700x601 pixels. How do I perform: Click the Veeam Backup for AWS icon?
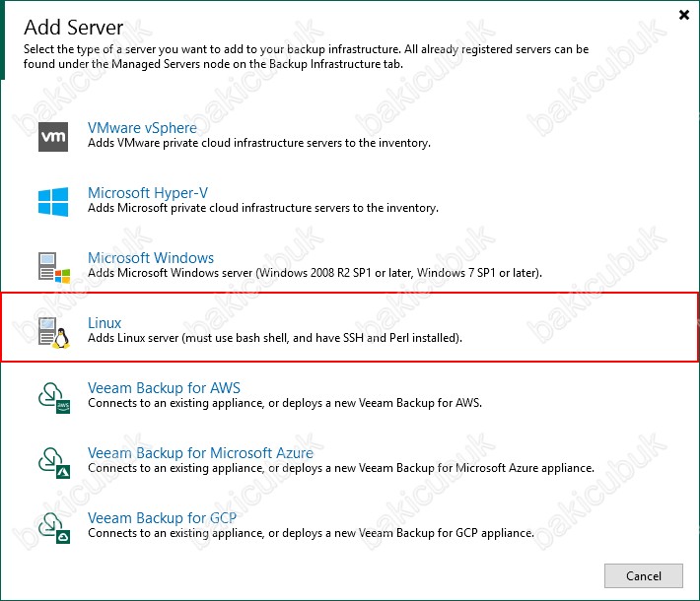54,397
